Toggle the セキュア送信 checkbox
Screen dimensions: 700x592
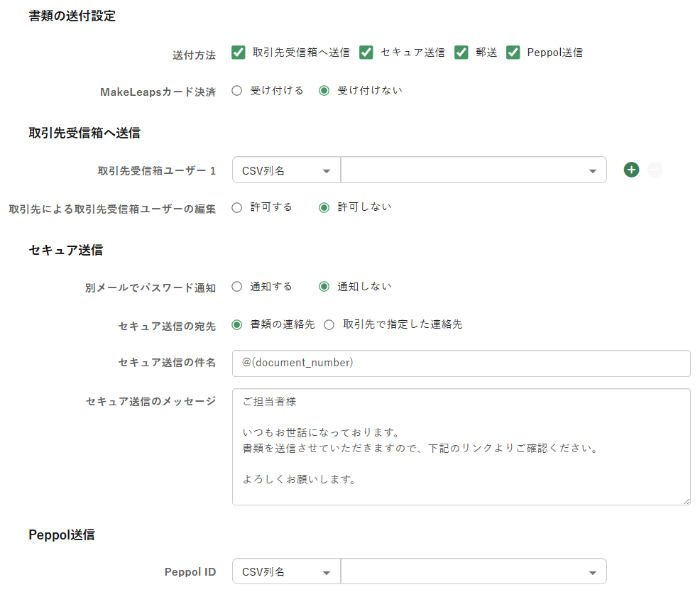366,53
